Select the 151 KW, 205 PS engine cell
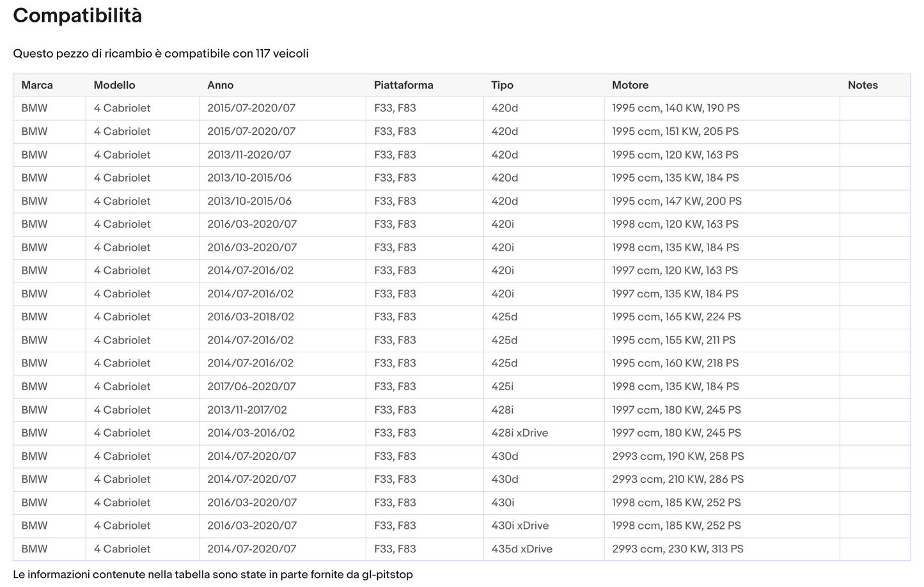 click(x=675, y=131)
